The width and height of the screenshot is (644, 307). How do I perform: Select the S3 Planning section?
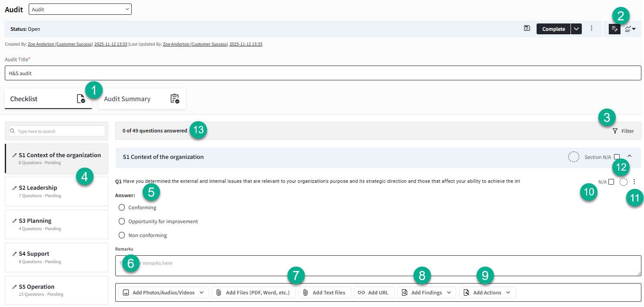pos(57,224)
